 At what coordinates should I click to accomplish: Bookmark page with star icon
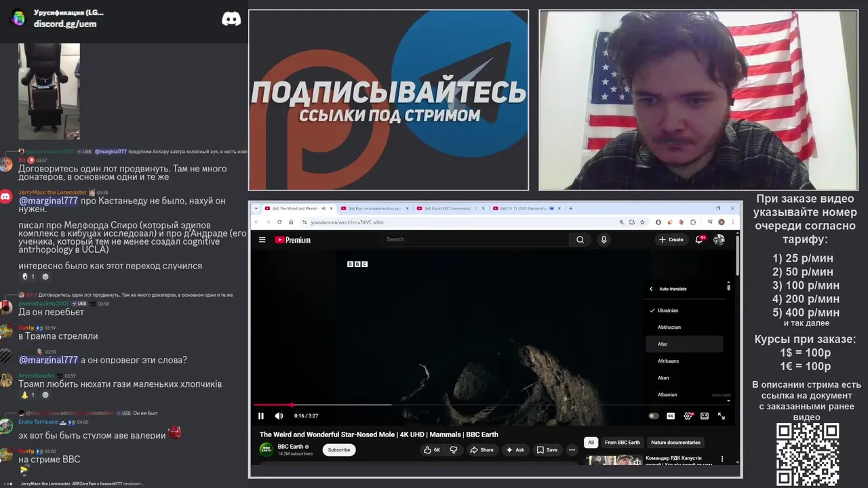pos(642,222)
